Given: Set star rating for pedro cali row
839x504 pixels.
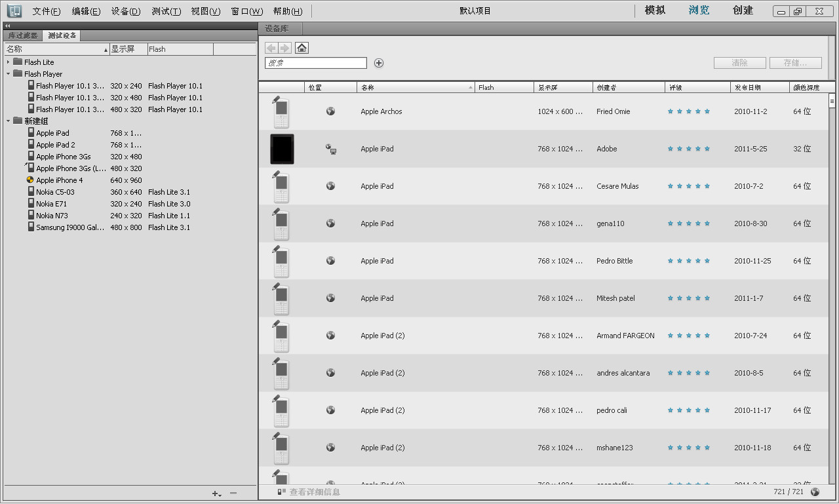Looking at the screenshot, I should tap(688, 410).
